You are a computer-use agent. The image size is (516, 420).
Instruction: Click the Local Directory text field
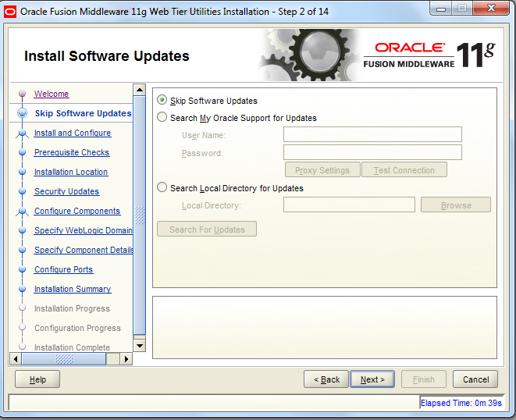pos(349,205)
